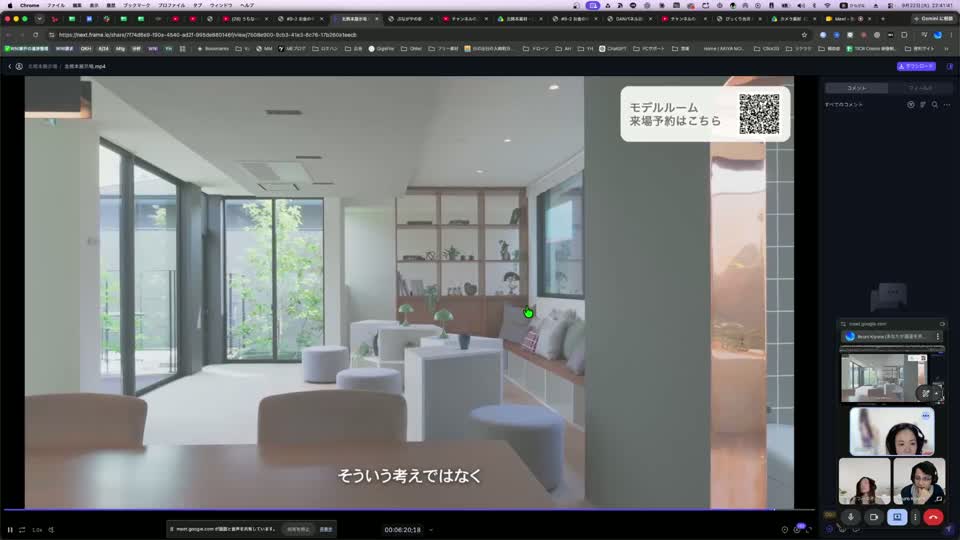Click the 北熊本展示場.mp4 breadcrumb file name
960x540 pixels.
(x=85, y=66)
